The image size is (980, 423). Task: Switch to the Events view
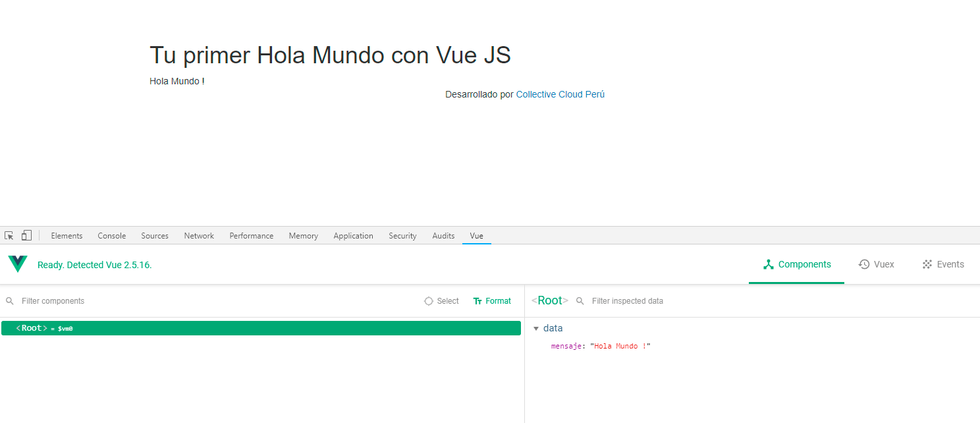coord(943,264)
